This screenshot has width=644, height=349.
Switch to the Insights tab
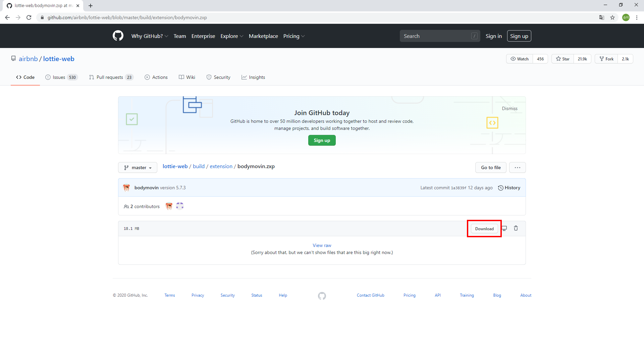point(253,77)
